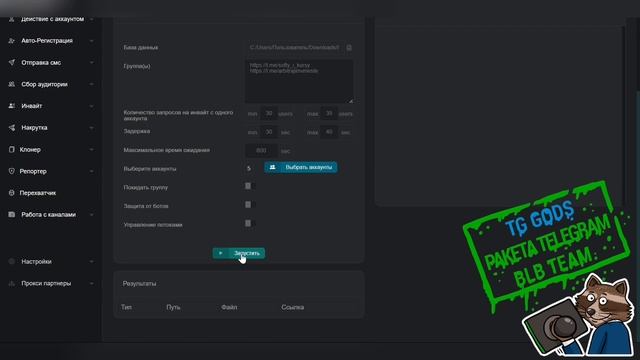Image resolution: width=640 pixels, height=360 pixels.
Task: Click the Ссылка column header in Результаты
Action: 292,307
